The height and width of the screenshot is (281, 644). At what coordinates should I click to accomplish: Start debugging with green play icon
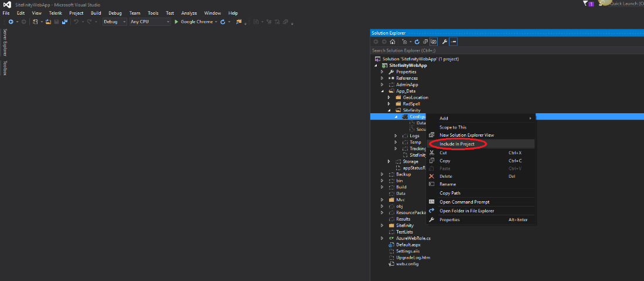(x=176, y=22)
